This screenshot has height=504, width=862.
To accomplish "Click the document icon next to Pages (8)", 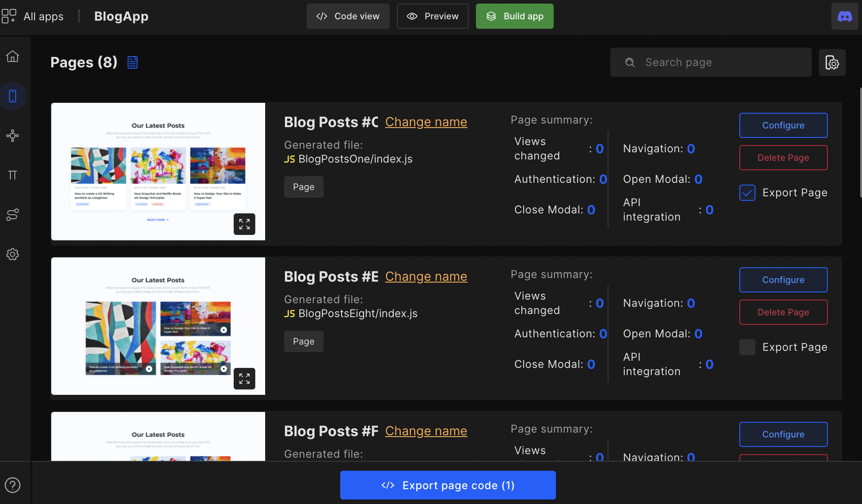I will (133, 62).
